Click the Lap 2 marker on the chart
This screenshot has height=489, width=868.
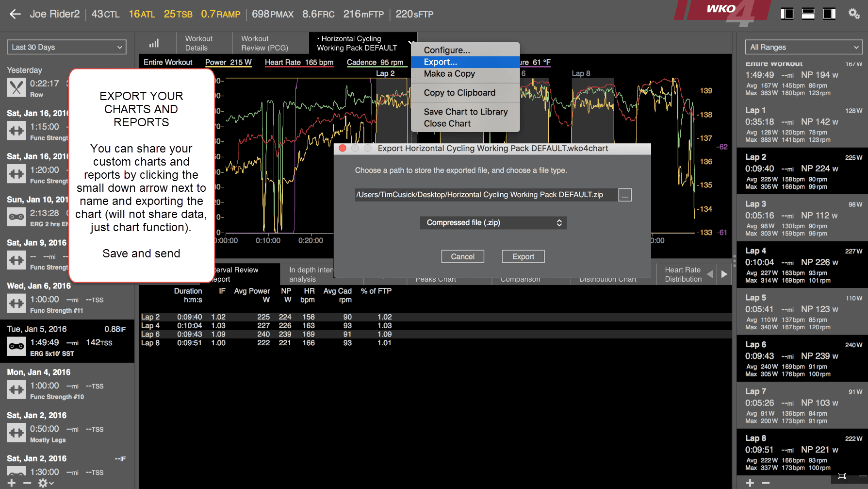click(385, 73)
